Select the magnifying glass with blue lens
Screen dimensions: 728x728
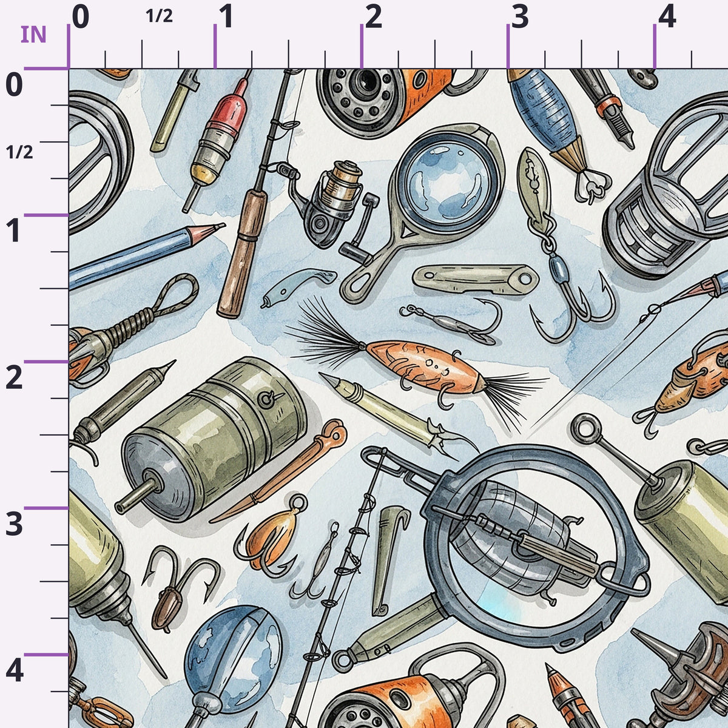[x=425, y=209]
